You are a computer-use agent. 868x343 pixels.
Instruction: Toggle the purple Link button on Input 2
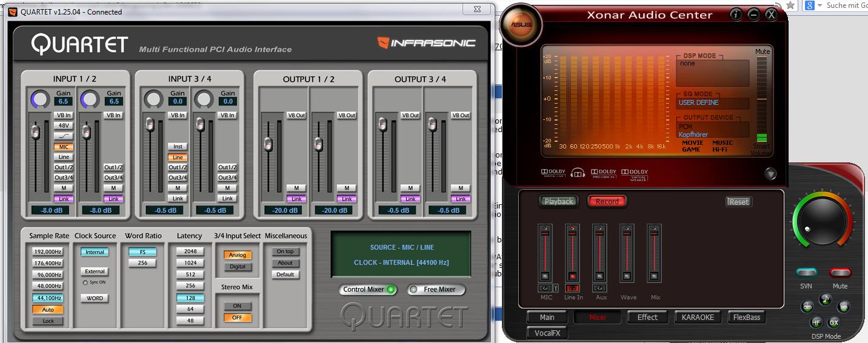(x=113, y=199)
